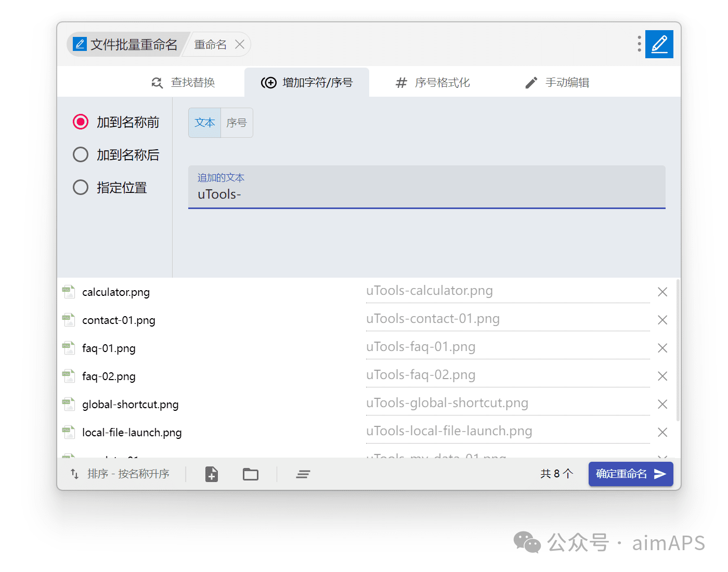The width and height of the screenshot is (728, 572).
Task: Open the 序号格式化 tab
Action: 433,83
